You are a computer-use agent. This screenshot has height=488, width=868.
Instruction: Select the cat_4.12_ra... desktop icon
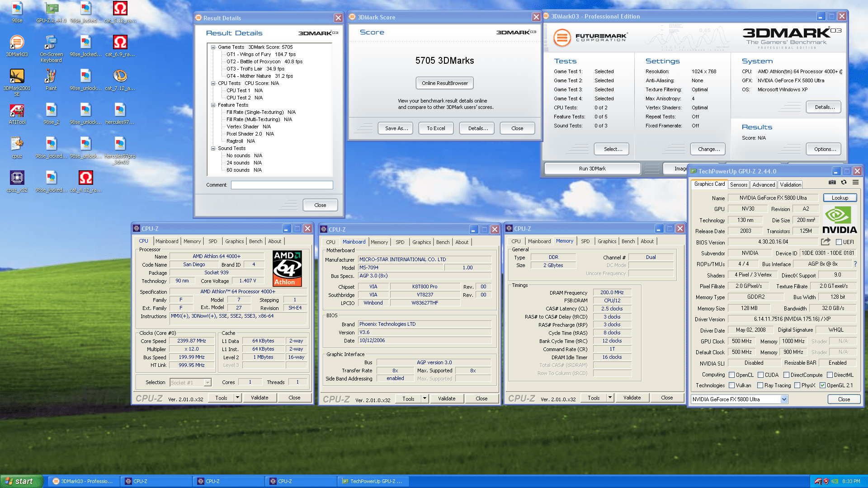click(x=86, y=182)
